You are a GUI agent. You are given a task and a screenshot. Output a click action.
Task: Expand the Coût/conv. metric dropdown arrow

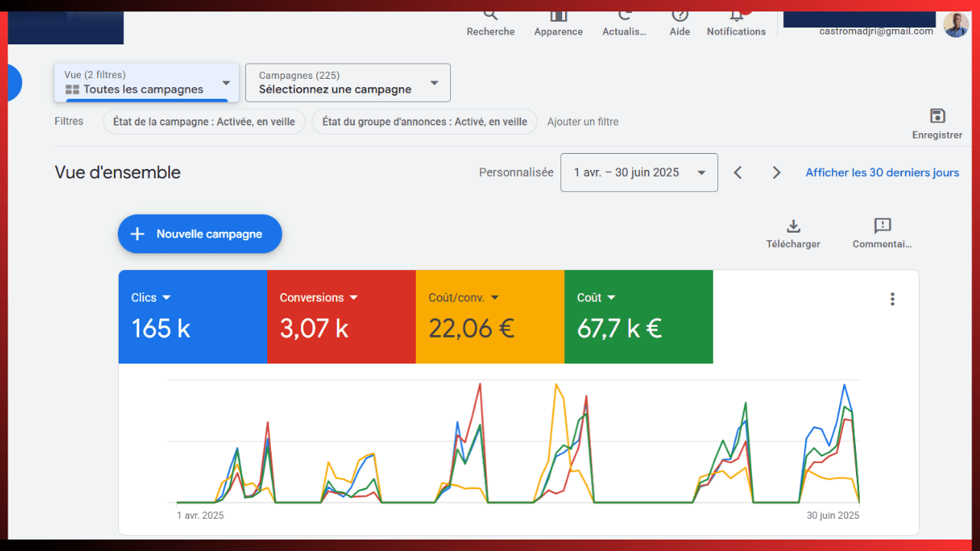(495, 298)
